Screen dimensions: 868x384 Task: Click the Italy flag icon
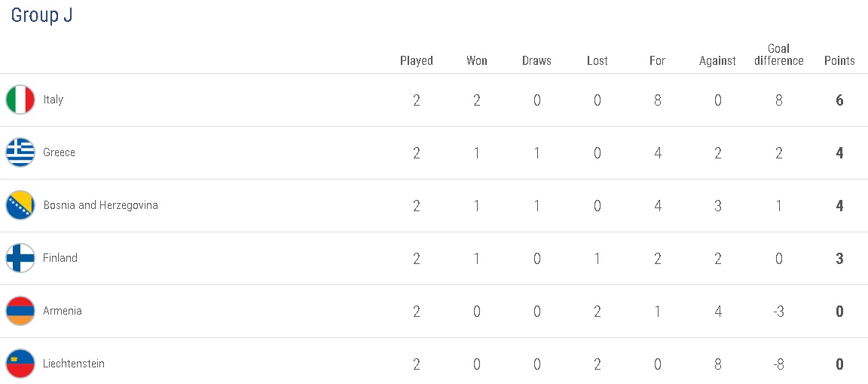(20, 100)
